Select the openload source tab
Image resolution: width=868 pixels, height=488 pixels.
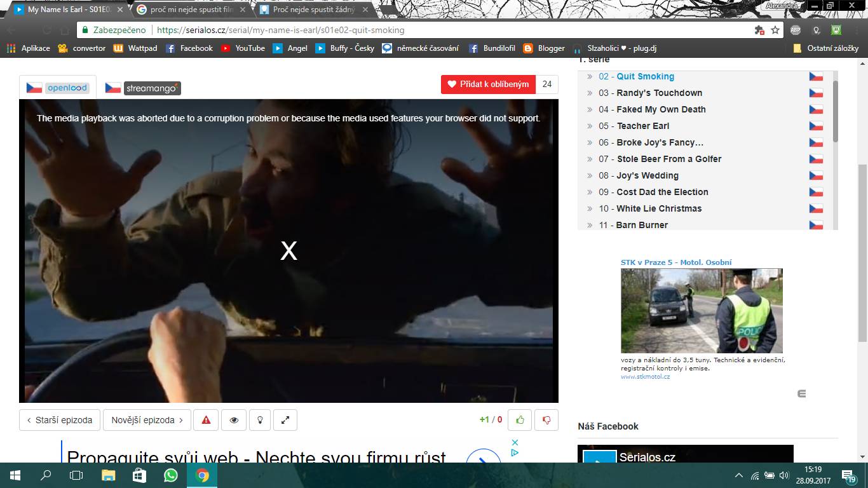pyautogui.click(x=58, y=88)
